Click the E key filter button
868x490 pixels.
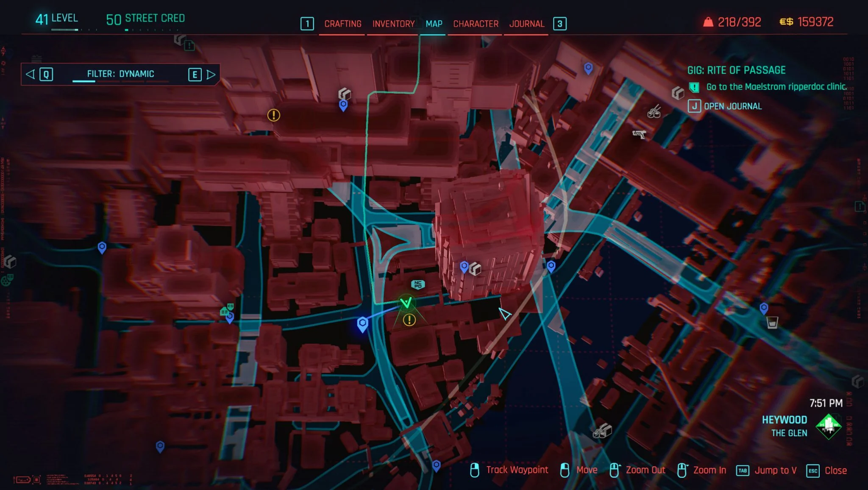point(195,75)
